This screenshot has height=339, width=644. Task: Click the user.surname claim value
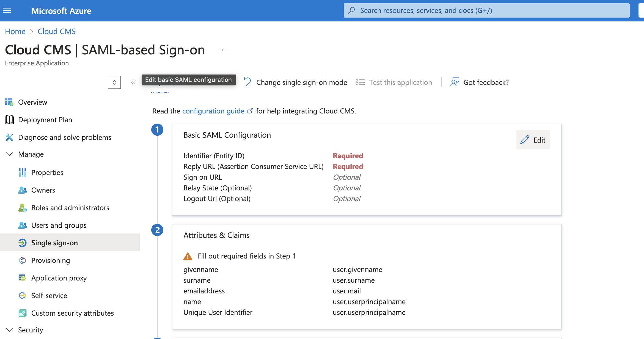[354, 280]
